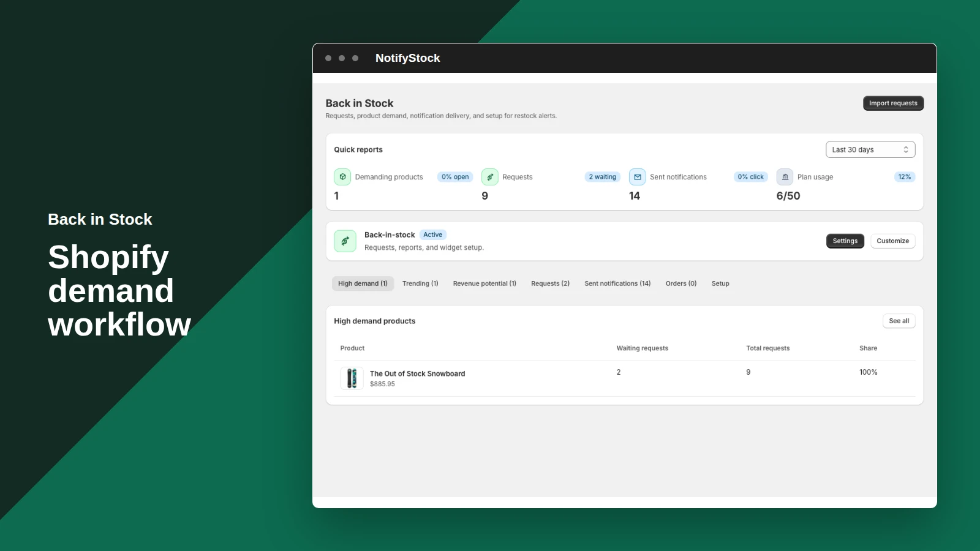This screenshot has width=980, height=551.
Task: Click the Requests bell icon in Quick reports
Action: [x=490, y=177]
